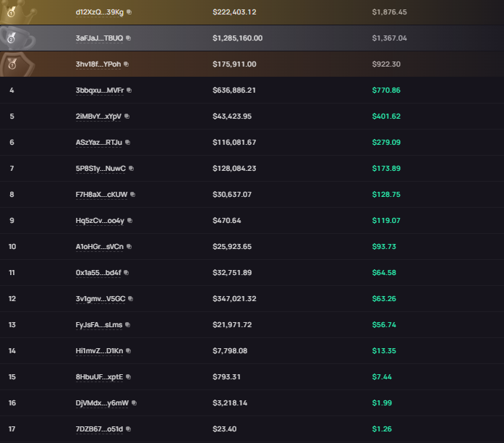504x443 pixels.
Task: Copy address 0x1a55...bd4f with the copy icon
Action: [x=127, y=272]
